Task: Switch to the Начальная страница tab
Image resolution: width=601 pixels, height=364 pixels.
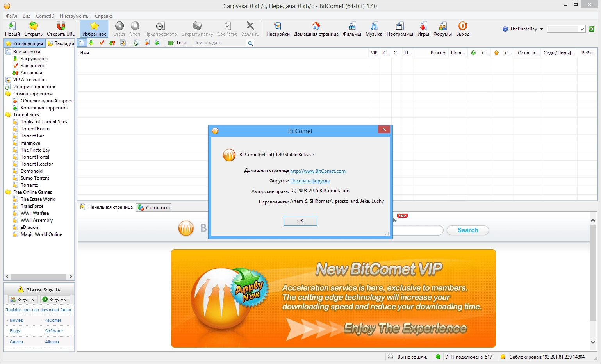Action: (106, 207)
